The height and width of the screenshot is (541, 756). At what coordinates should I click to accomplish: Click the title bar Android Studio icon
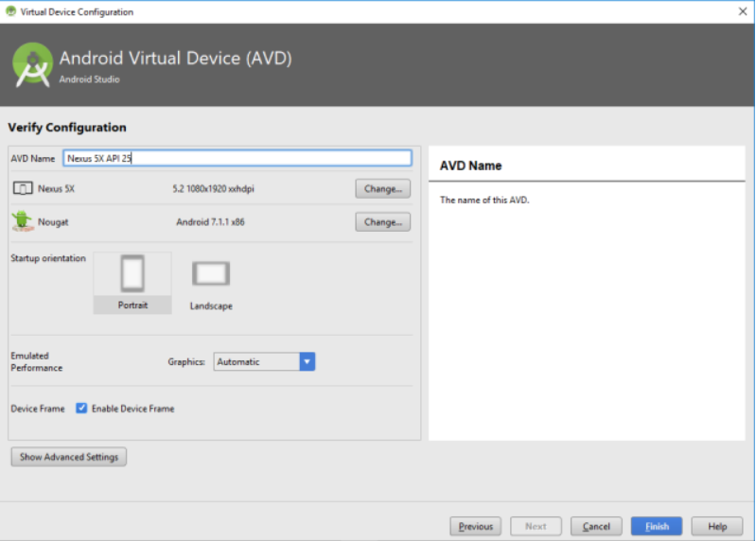coord(10,11)
